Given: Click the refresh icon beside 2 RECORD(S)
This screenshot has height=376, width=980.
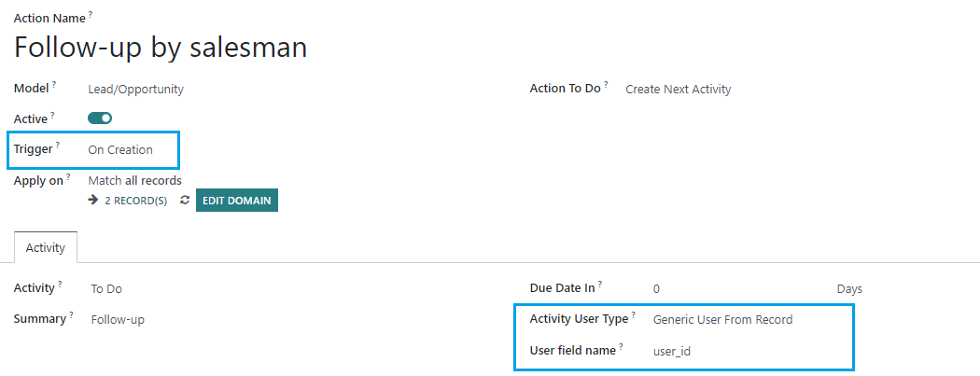Looking at the screenshot, I should click(185, 201).
